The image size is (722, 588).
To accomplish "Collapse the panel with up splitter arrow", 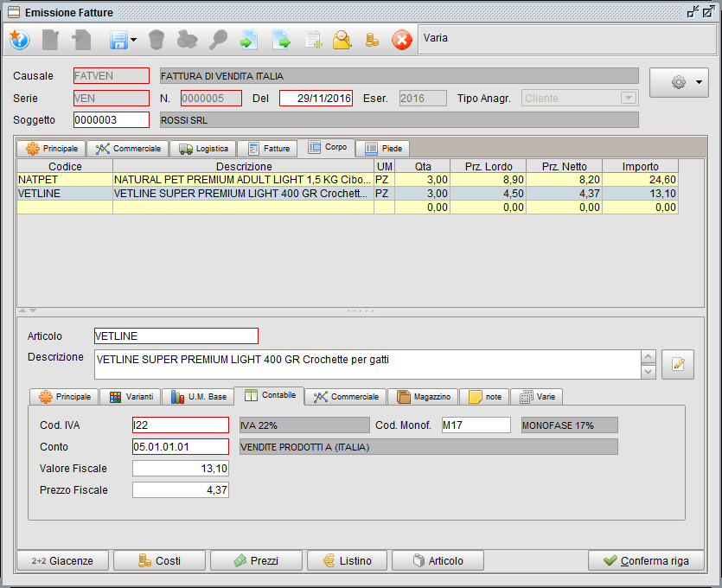I will coord(22,310).
